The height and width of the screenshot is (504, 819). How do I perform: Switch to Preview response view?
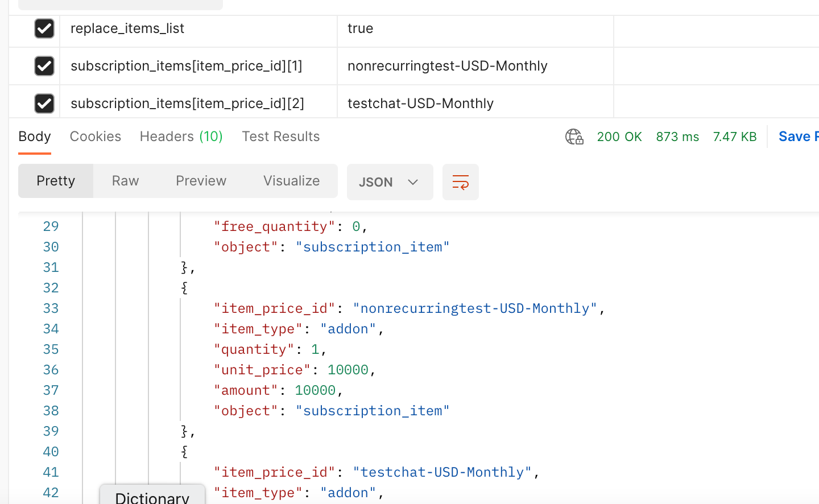point(201,181)
